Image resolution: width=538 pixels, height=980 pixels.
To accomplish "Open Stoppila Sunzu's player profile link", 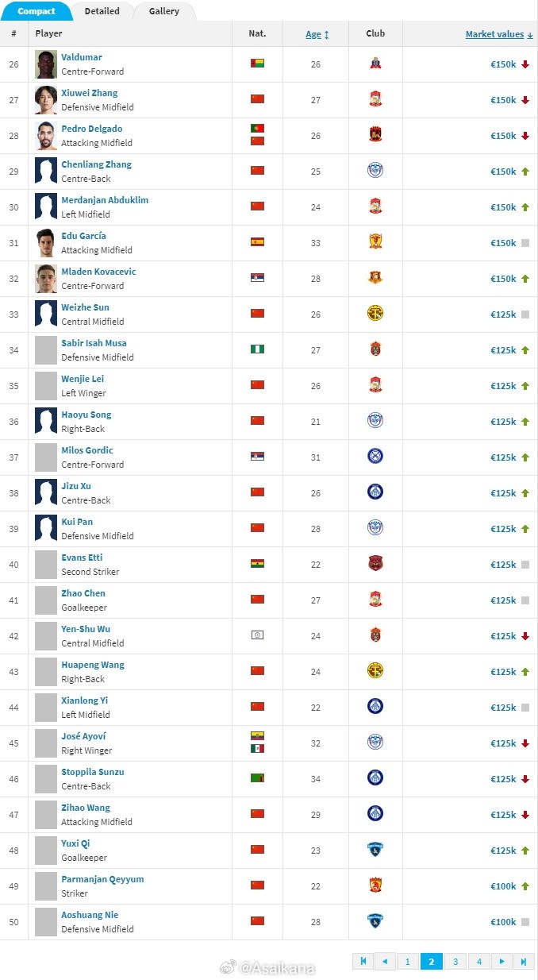I will (x=93, y=772).
